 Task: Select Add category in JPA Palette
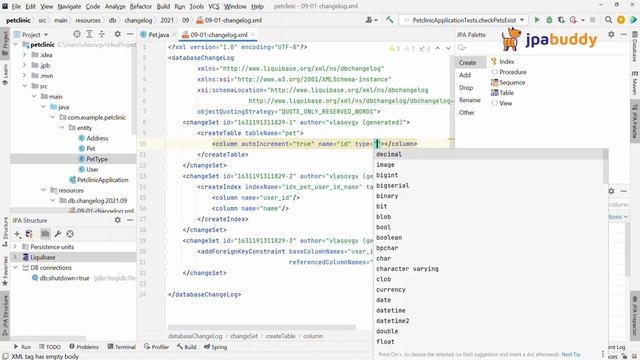465,75
